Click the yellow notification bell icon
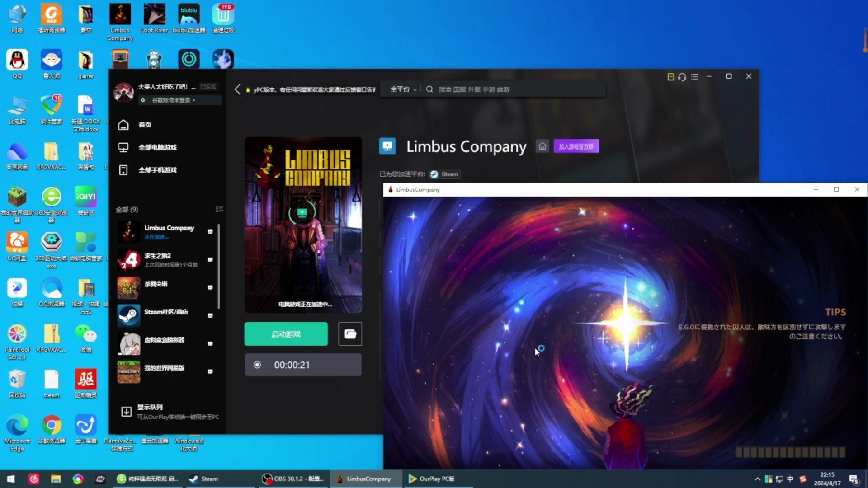Screen dimensions: 868x488 (x=248, y=90)
